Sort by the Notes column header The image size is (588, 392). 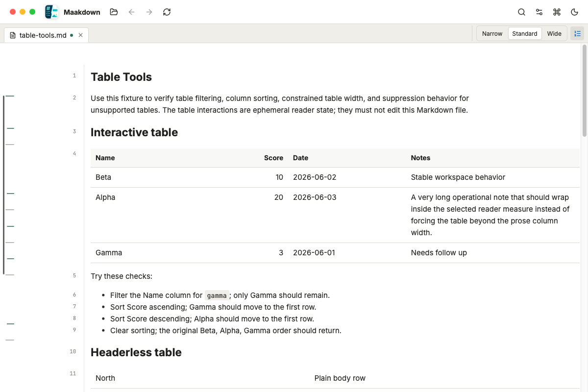(x=420, y=158)
